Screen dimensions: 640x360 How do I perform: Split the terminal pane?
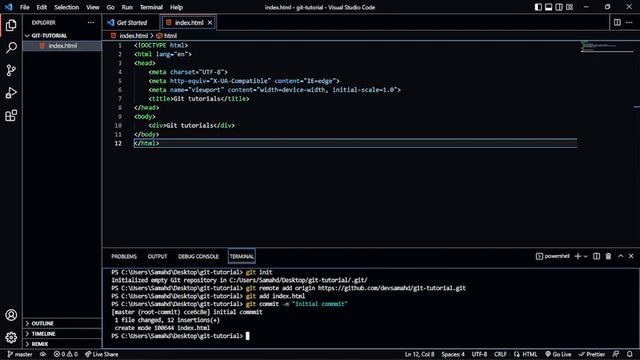[x=596, y=256]
